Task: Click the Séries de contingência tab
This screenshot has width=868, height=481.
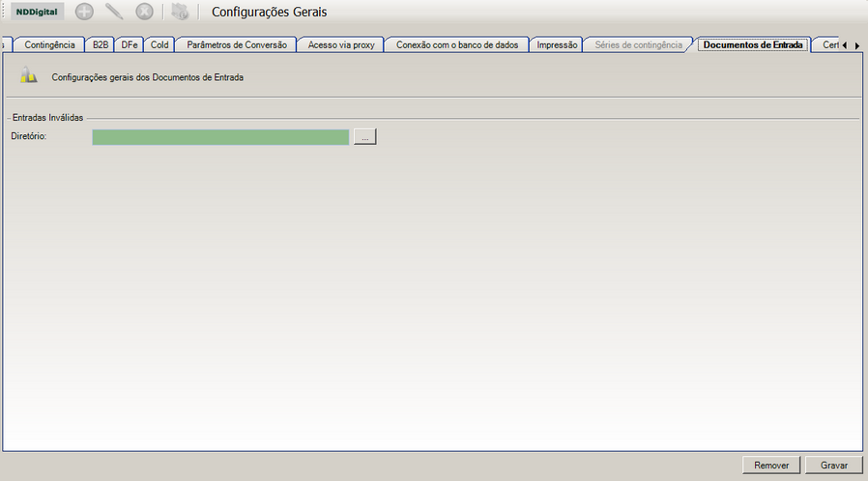Action: pos(638,44)
